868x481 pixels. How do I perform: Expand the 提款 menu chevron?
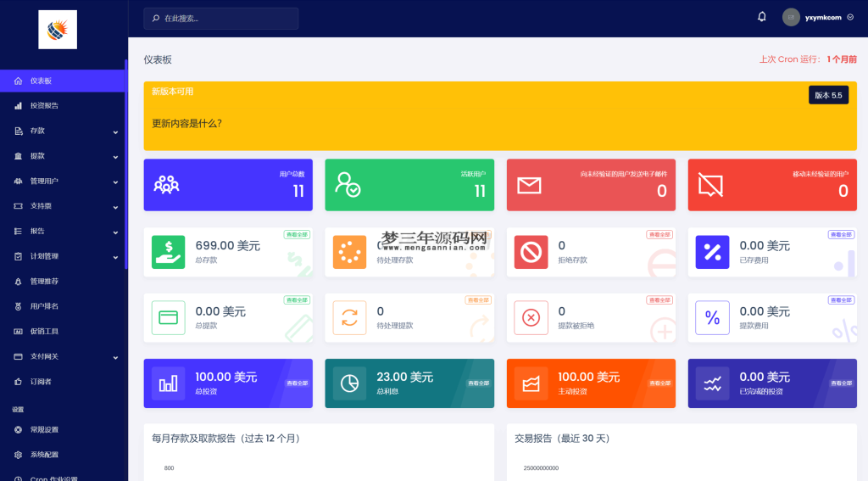pos(115,157)
